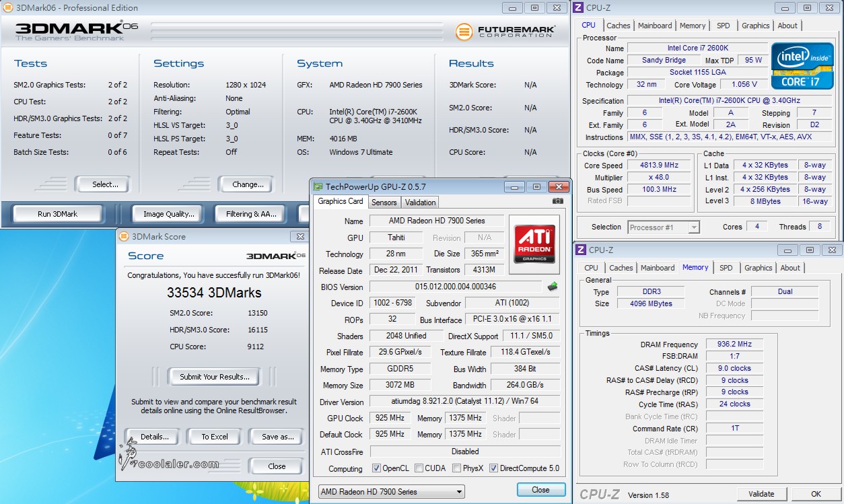Click the Futuremark Corporation logo
This screenshot has height=504, width=844.
pos(505,32)
